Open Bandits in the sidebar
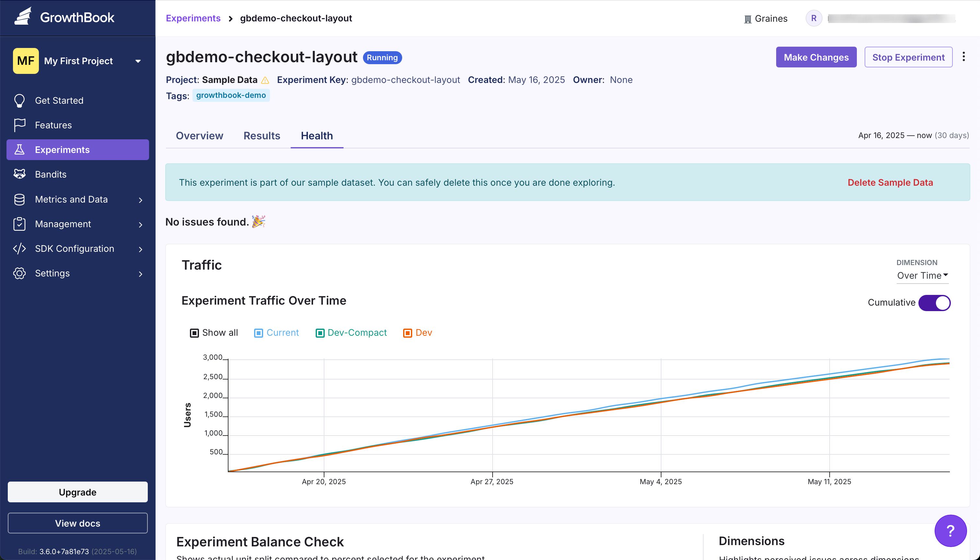 click(78, 174)
